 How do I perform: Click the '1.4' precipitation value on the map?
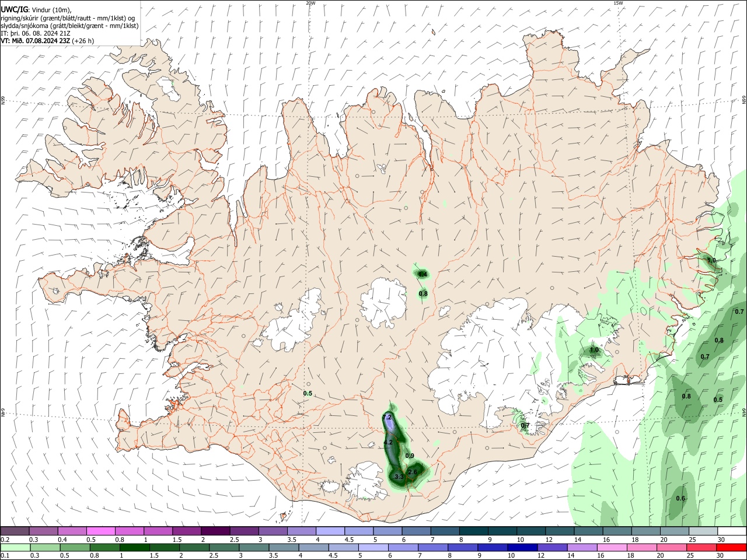423,274
